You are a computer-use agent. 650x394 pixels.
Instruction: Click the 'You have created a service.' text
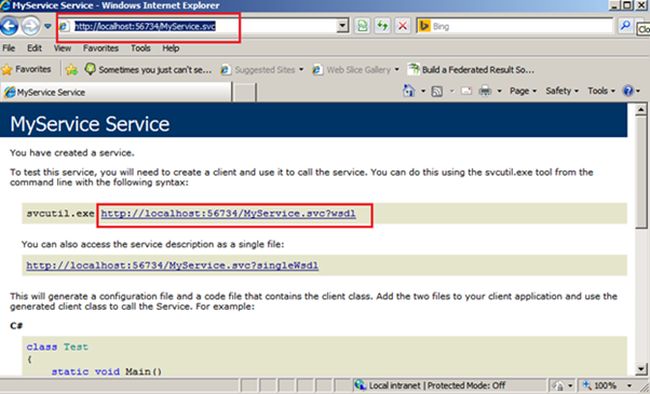(72, 153)
